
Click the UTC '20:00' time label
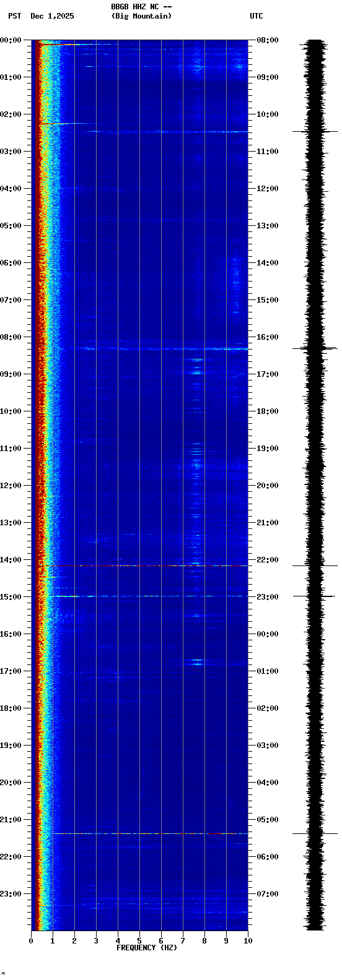(x=268, y=486)
